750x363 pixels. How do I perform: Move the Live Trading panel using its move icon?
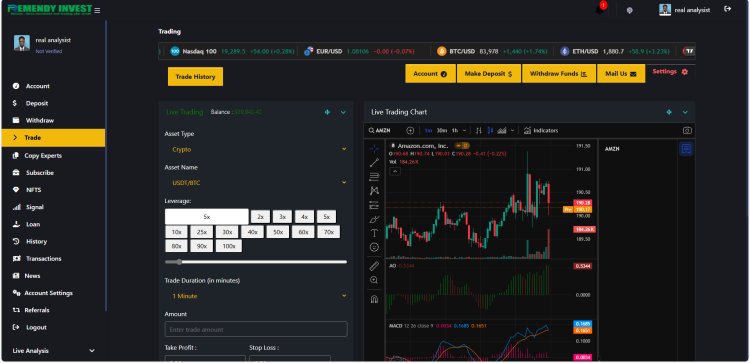click(327, 112)
